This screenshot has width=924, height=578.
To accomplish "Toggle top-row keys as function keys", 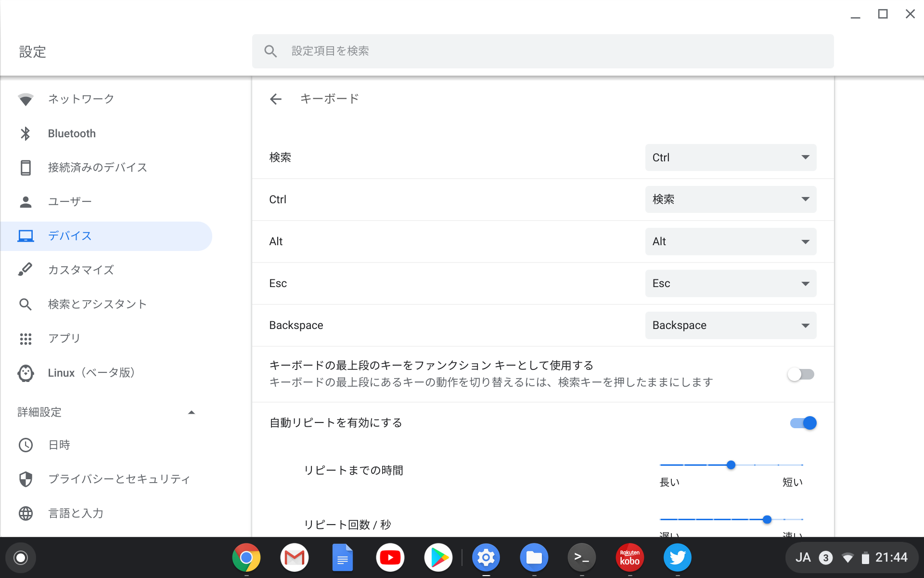I will pyautogui.click(x=801, y=374).
